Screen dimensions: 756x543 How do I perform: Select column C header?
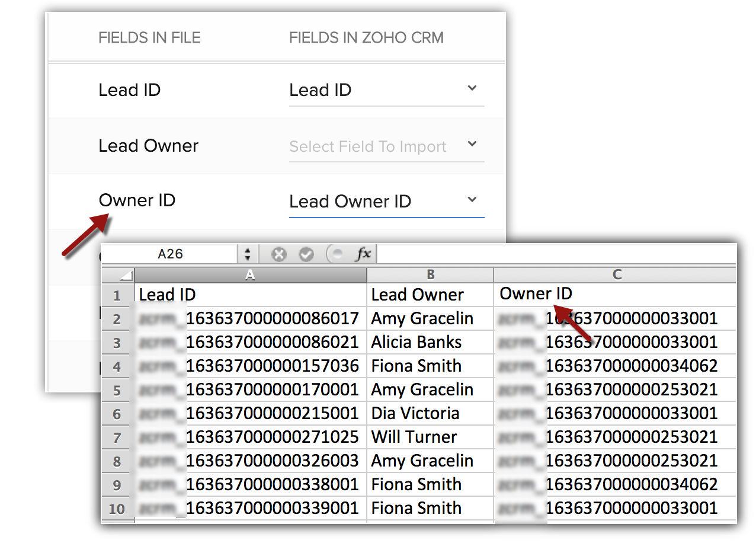[x=616, y=274]
